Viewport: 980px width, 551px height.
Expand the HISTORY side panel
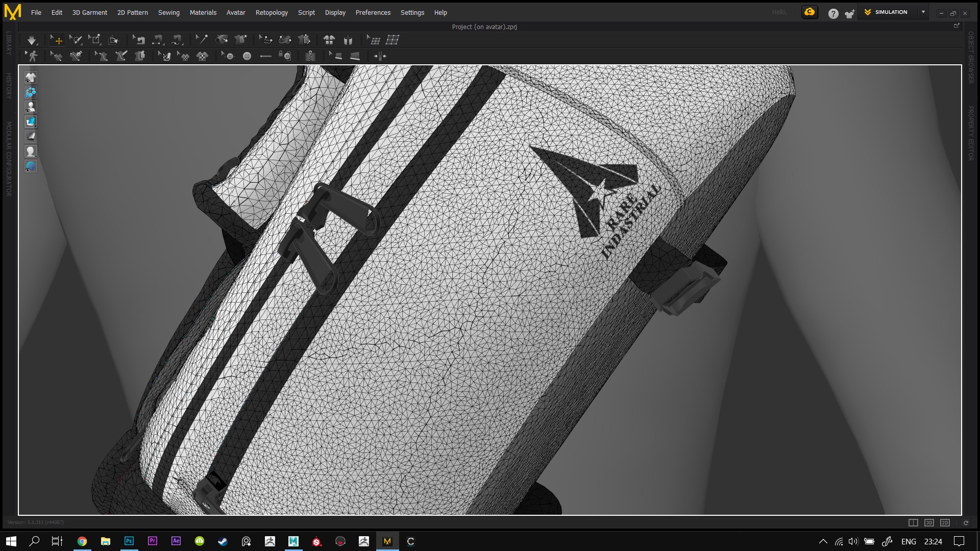9,85
